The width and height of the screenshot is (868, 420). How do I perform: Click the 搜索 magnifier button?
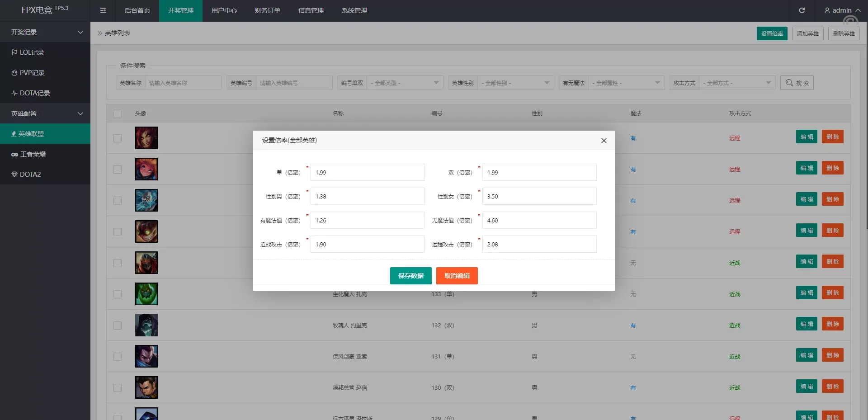pyautogui.click(x=797, y=83)
